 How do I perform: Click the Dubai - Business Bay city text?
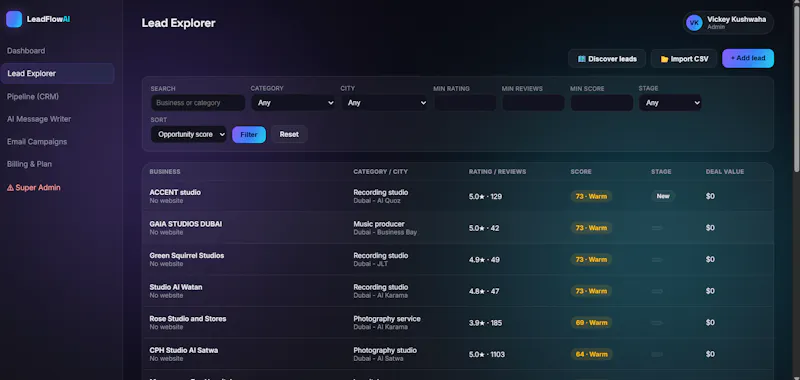(385, 232)
